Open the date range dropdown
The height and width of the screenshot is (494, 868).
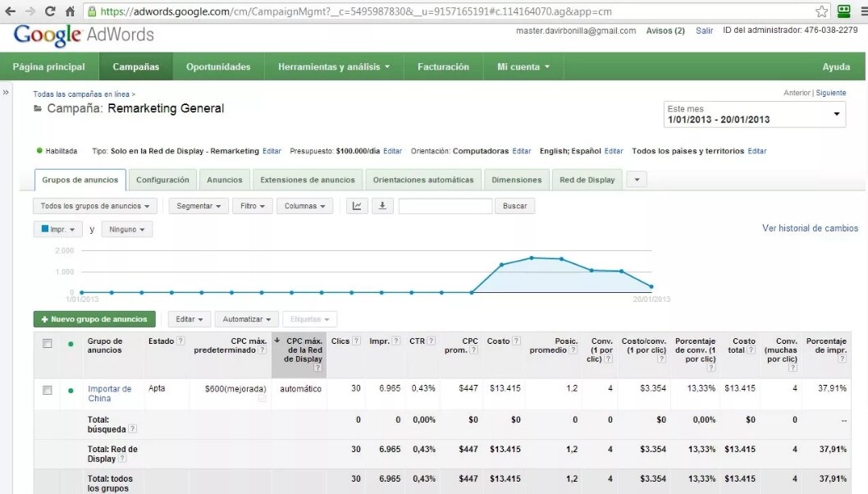click(x=755, y=114)
